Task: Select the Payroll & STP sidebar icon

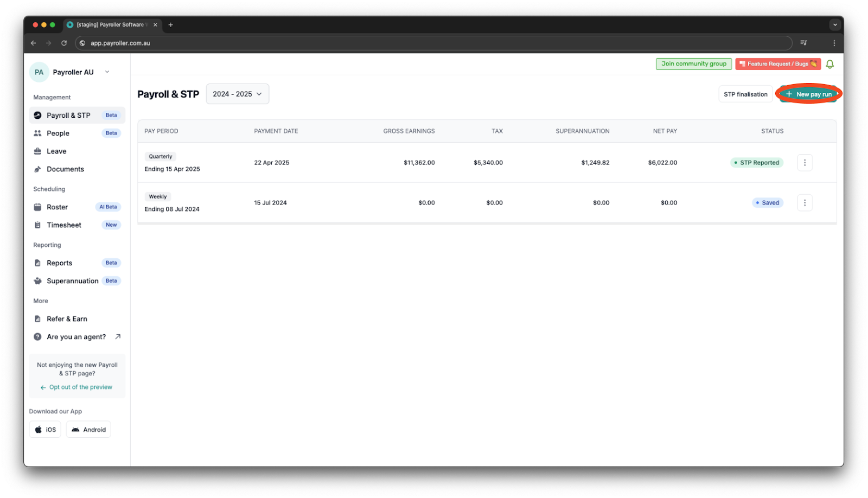Action: [37, 115]
